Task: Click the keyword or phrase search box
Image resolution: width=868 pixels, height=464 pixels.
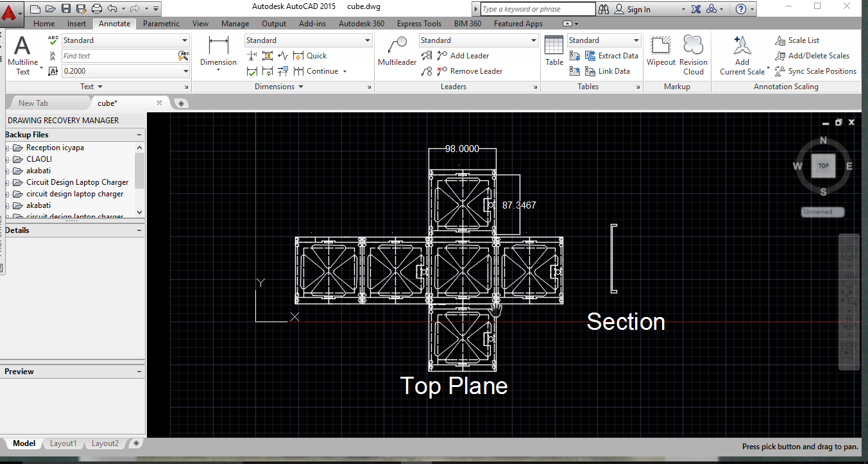Action: tap(538, 9)
